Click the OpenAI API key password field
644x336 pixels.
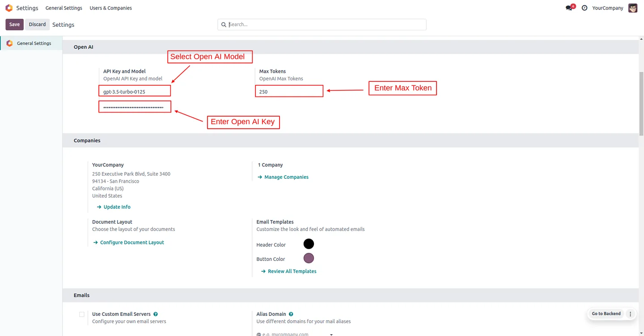point(135,107)
